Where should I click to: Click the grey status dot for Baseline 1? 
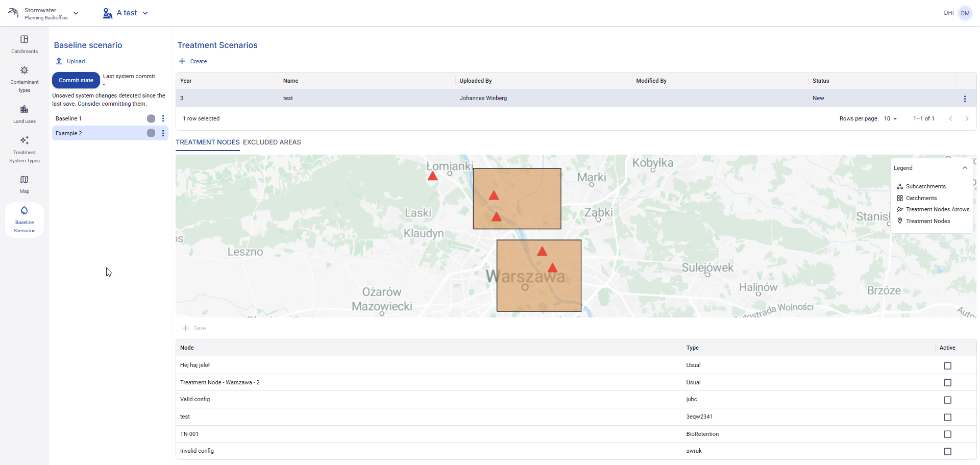point(151,118)
